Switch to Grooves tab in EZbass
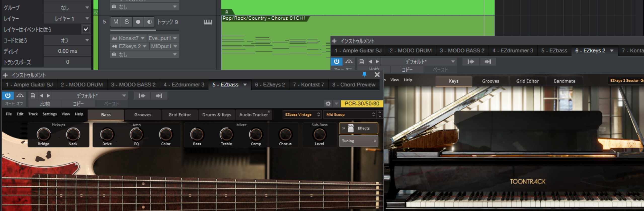This screenshot has width=644, height=211. [143, 115]
